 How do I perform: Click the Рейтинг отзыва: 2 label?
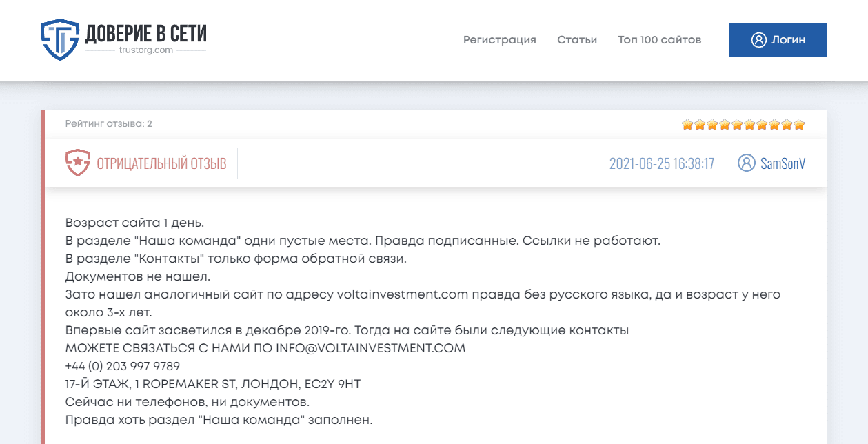108,124
